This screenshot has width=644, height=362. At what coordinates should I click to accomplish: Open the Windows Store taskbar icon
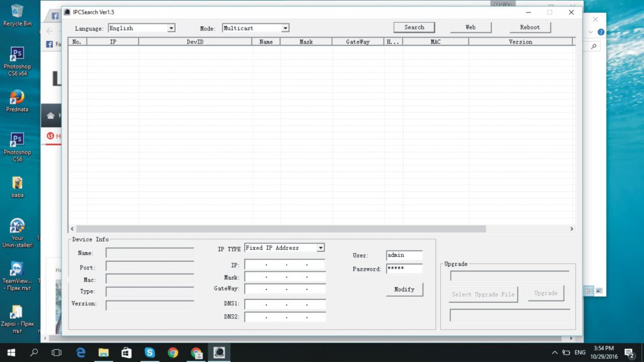tap(126, 353)
